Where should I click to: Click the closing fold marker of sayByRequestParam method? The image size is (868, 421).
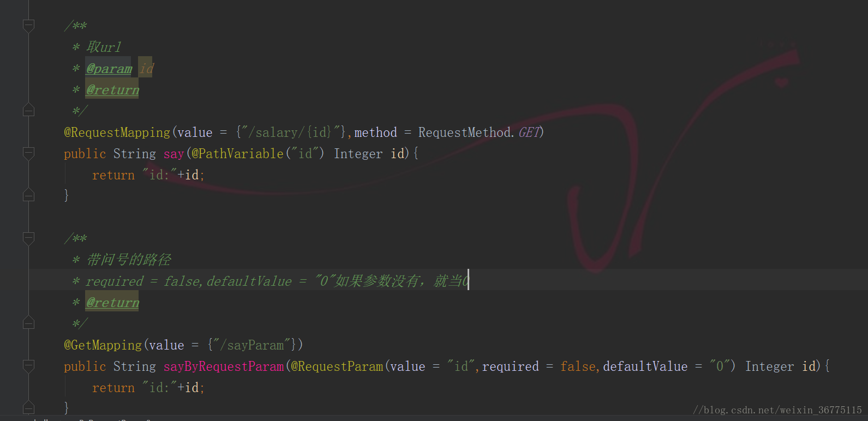[29, 407]
